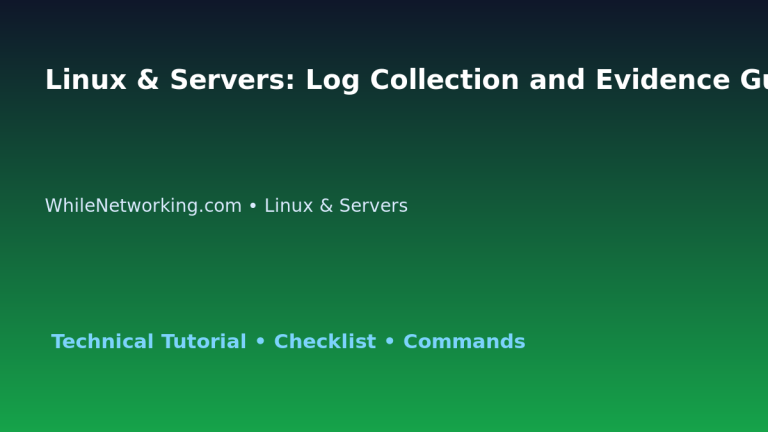The width and height of the screenshot is (768, 432).
Task: Click the tagline "Technical Tutorial • Checklist • Commands"
Action: pyautogui.click(x=288, y=341)
